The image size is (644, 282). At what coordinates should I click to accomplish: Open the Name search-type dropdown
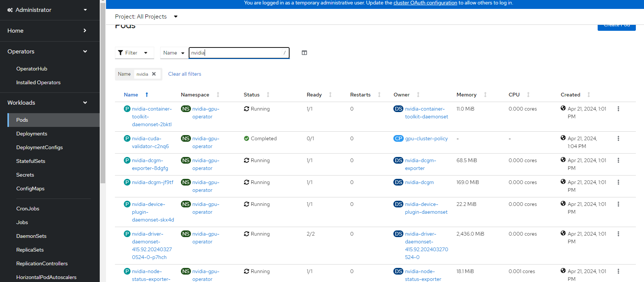tap(174, 53)
